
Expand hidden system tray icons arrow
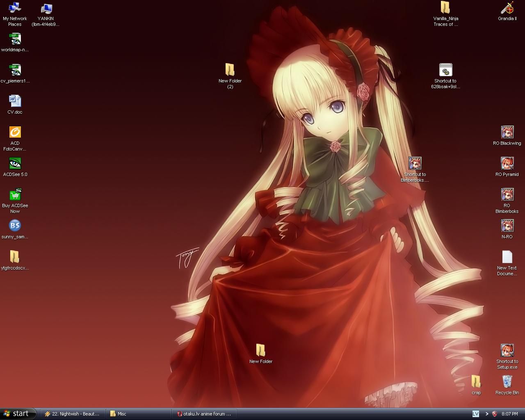click(487, 414)
